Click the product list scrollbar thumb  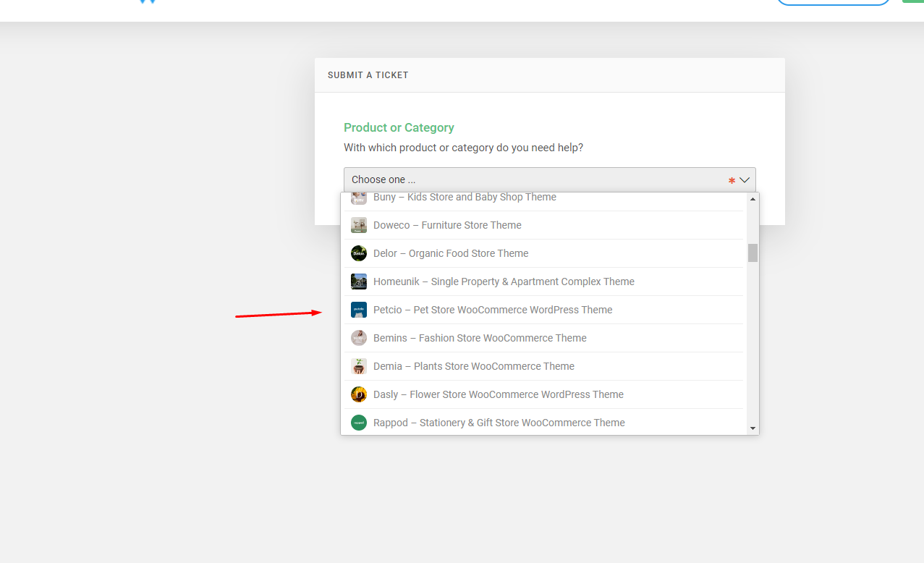click(753, 253)
